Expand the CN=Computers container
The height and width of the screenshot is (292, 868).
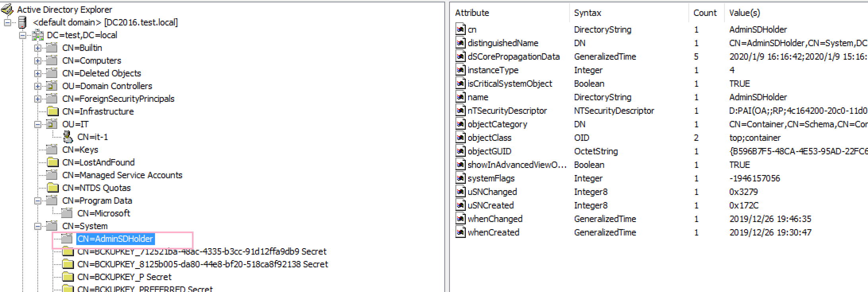(38, 60)
